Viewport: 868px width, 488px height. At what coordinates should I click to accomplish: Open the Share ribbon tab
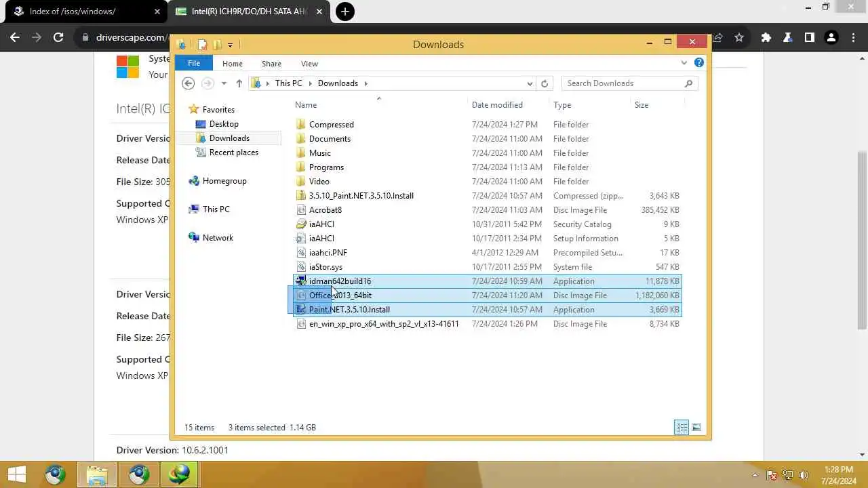[271, 63]
